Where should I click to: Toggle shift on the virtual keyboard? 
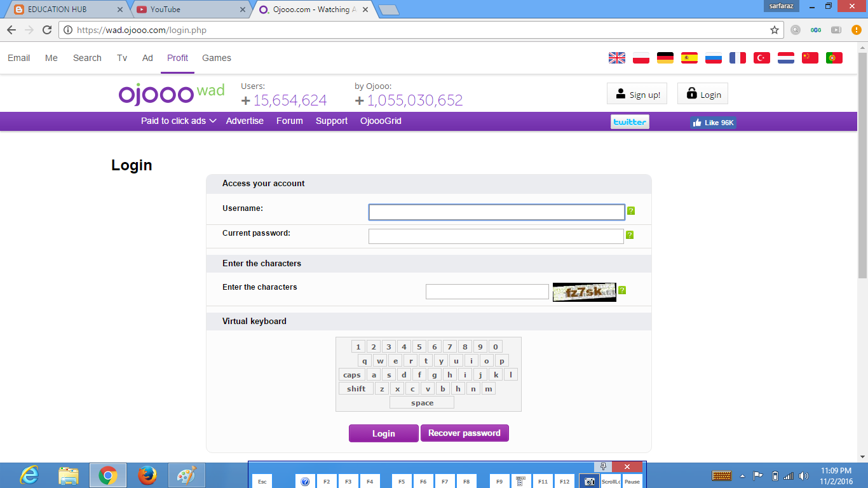click(356, 389)
